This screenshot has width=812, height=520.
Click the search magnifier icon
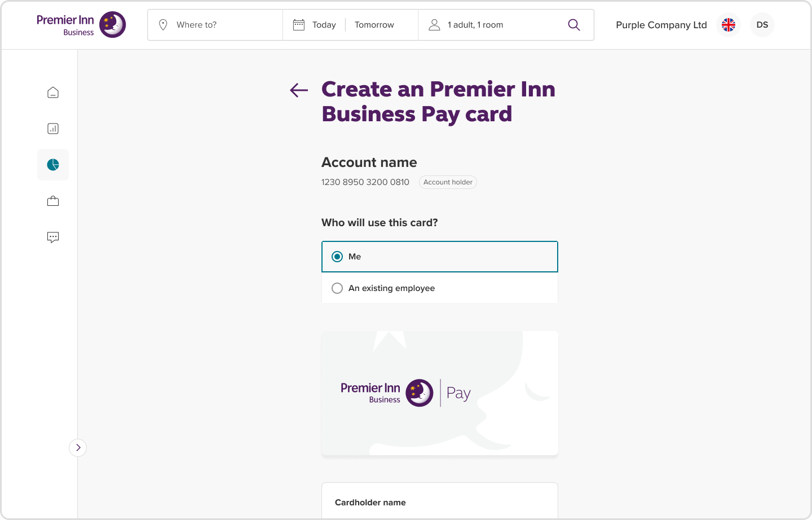pos(574,25)
